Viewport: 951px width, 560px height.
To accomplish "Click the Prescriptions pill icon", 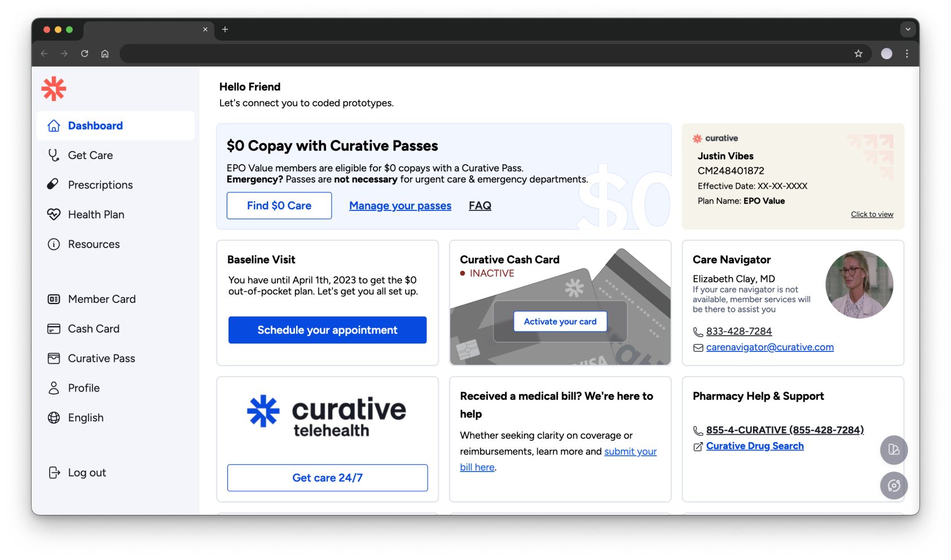I will (53, 184).
